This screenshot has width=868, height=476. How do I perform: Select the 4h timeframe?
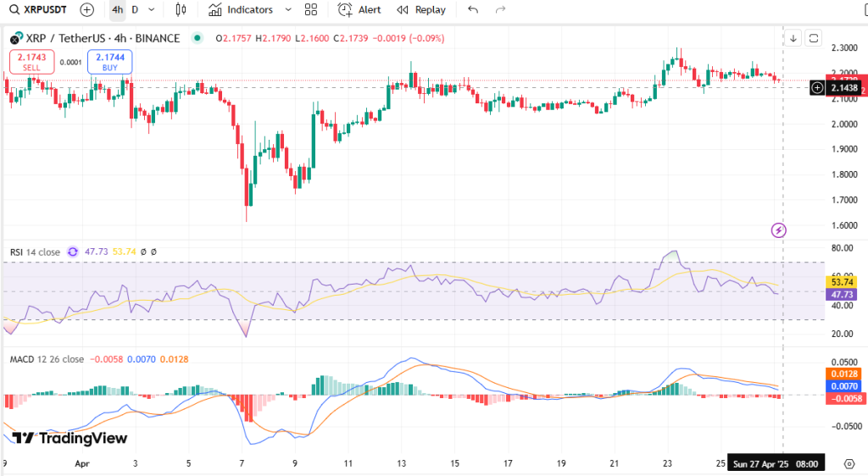(117, 10)
